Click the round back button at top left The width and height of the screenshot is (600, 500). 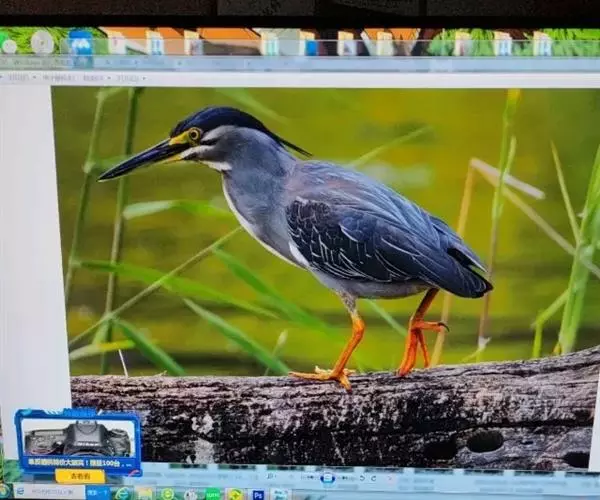tap(9, 45)
